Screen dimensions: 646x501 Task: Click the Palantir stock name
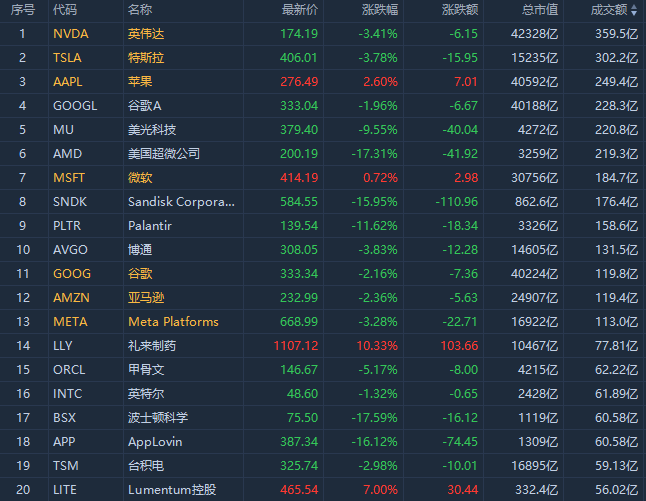tap(150, 225)
